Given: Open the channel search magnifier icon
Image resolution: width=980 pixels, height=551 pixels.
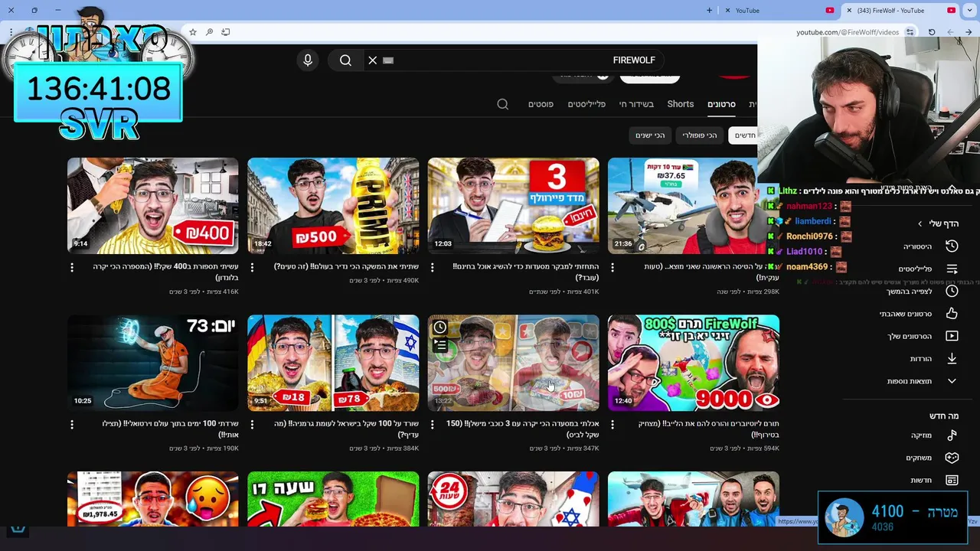Looking at the screenshot, I should click(503, 104).
